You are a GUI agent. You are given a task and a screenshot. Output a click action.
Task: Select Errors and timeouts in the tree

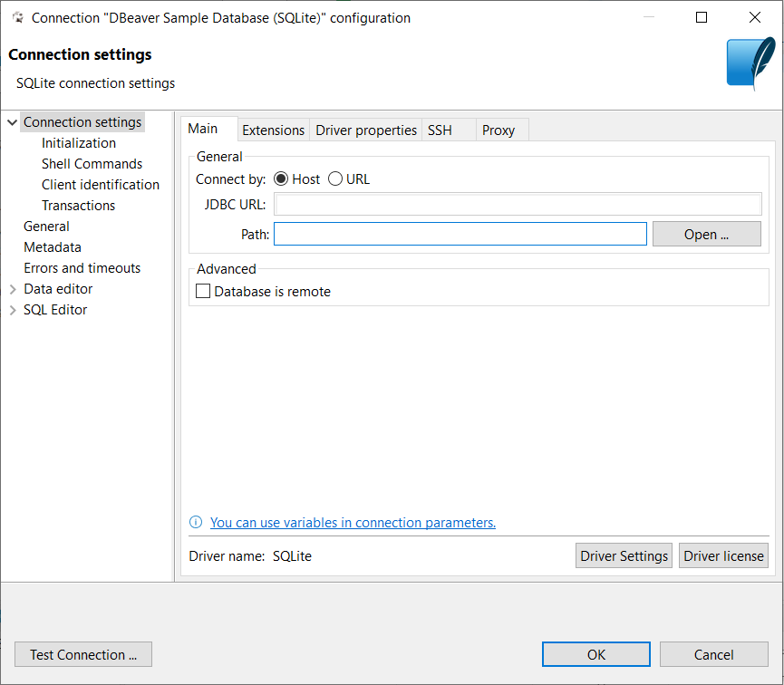pyautogui.click(x=82, y=268)
